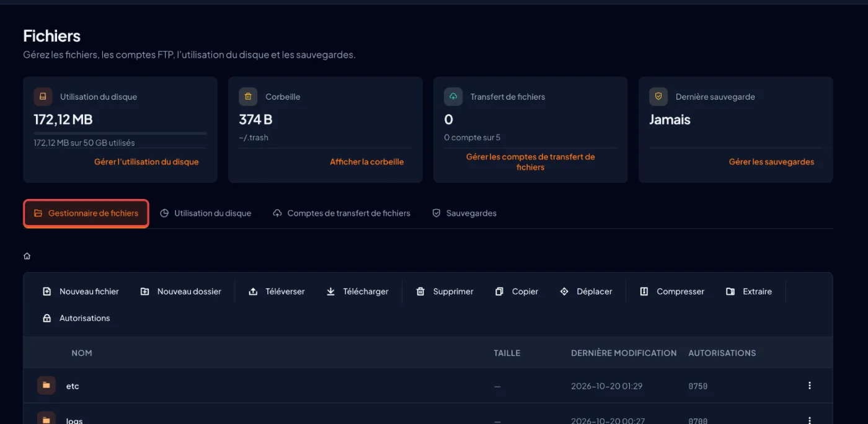Click Téléverser to upload files

point(277,291)
